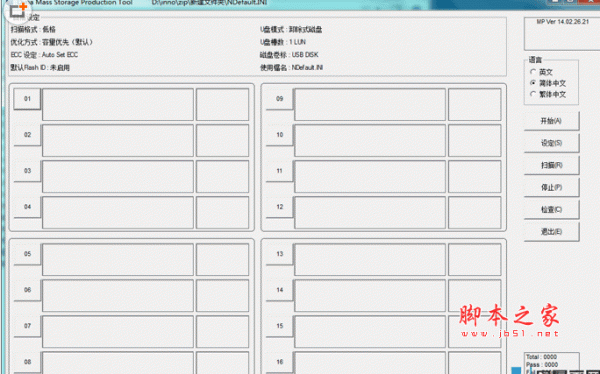
Task: Click the 扫描(R) scan button
Action: pos(551,165)
